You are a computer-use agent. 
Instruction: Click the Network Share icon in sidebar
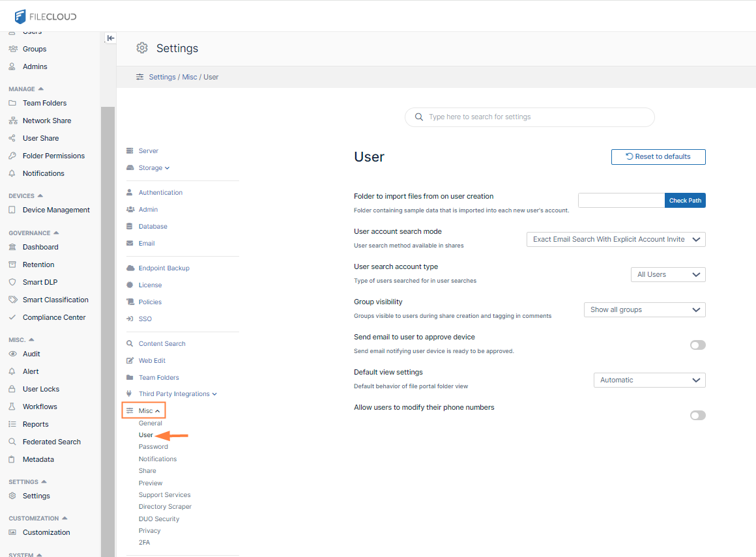click(x=12, y=121)
